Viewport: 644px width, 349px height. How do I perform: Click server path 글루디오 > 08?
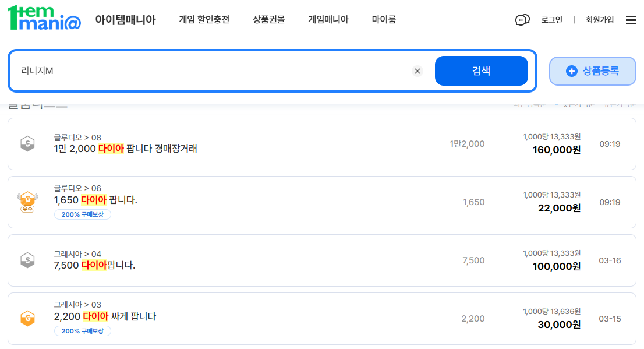77,138
